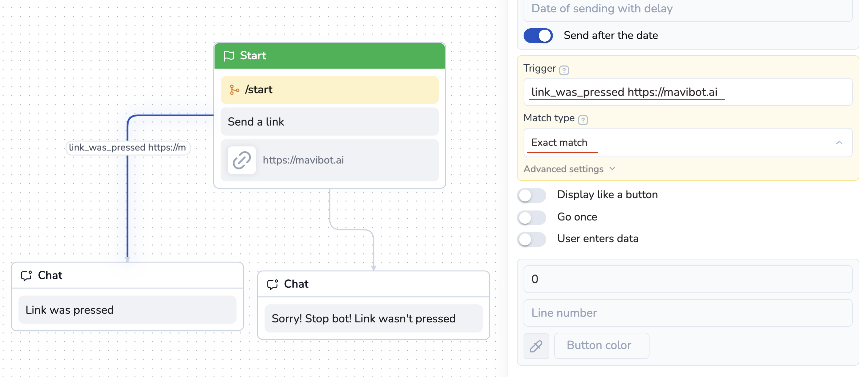Click the chain link icon in Start block
The width and height of the screenshot is (868, 377).
241,160
